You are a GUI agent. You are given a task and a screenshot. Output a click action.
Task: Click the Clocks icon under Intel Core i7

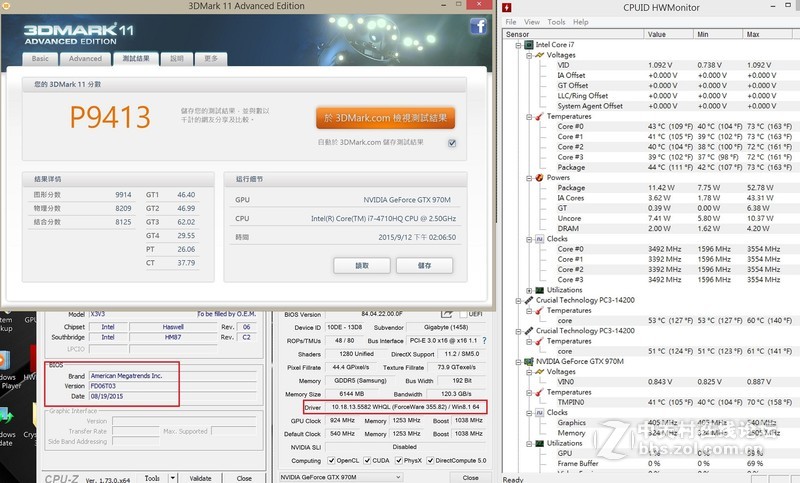tap(539, 239)
